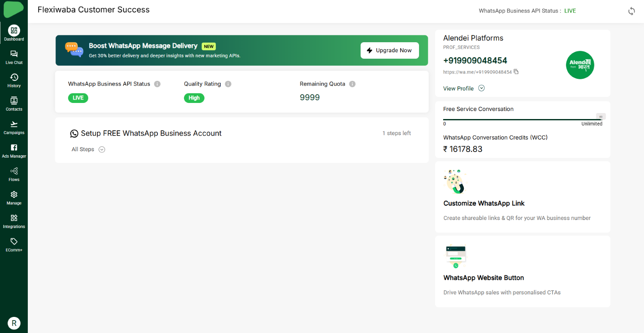
Task: Click the 9999 remaining quota value
Action: click(x=310, y=97)
